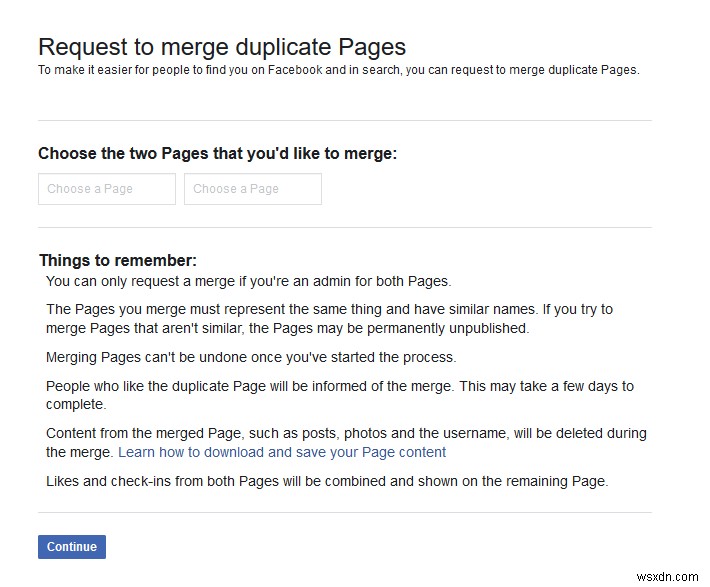The width and height of the screenshot is (710, 587).
Task: Click the divider line above the Continue button
Action: point(345,513)
